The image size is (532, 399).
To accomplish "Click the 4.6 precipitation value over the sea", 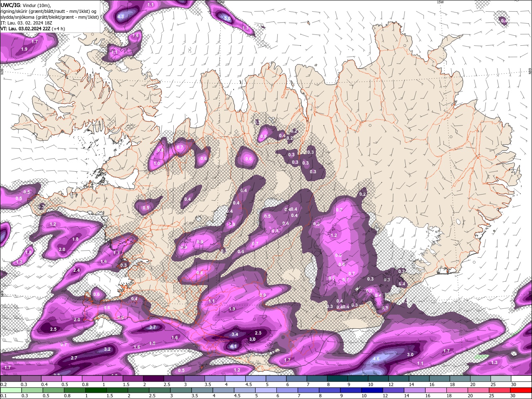I will pyautogui.click(x=377, y=358).
